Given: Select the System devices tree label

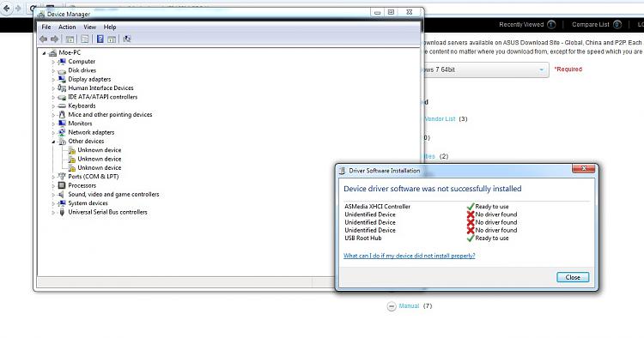Looking at the screenshot, I should 88,203.
